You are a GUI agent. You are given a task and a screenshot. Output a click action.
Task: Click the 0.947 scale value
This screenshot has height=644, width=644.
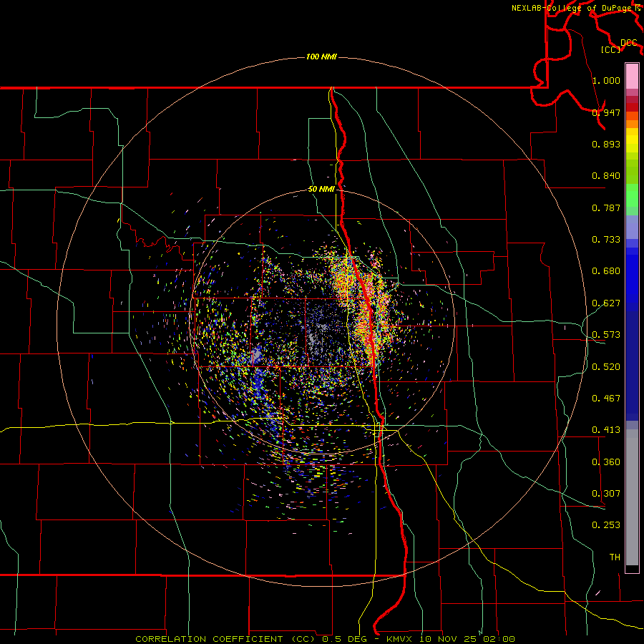coord(606,112)
